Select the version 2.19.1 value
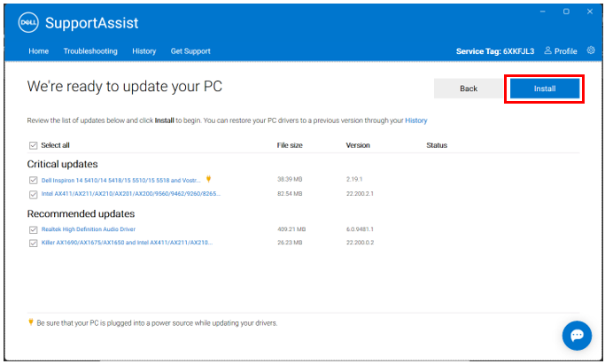 tap(354, 179)
